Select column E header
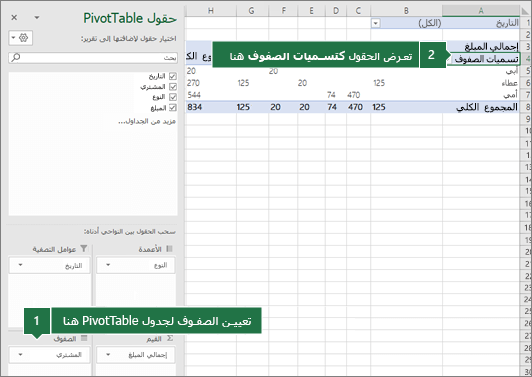The height and width of the screenshot is (377, 532). [311, 11]
